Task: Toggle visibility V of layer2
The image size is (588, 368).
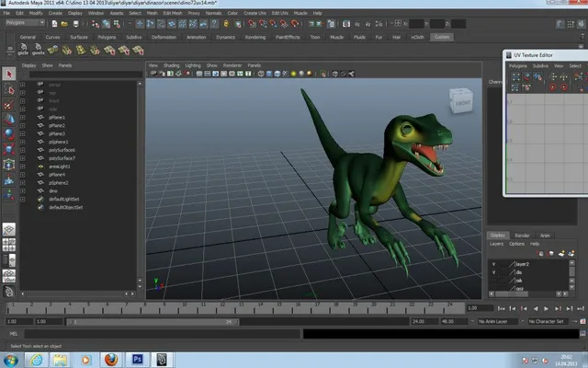Action: click(x=493, y=264)
